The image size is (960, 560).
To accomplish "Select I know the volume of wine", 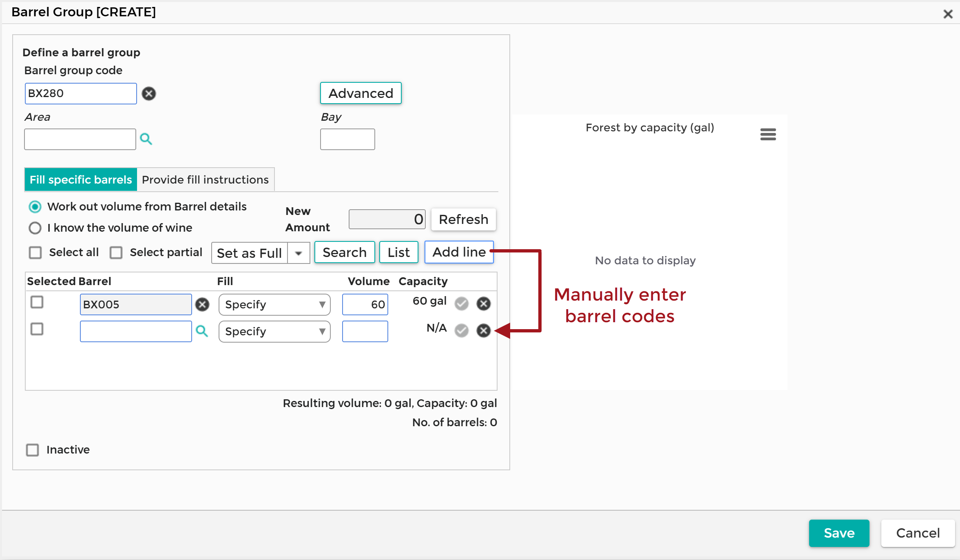I will tap(35, 228).
